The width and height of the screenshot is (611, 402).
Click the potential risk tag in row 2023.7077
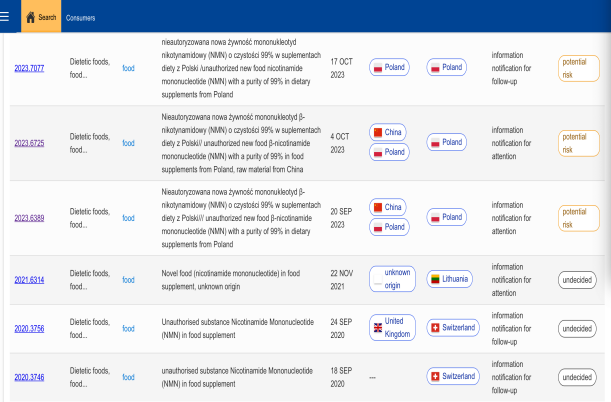579,67
